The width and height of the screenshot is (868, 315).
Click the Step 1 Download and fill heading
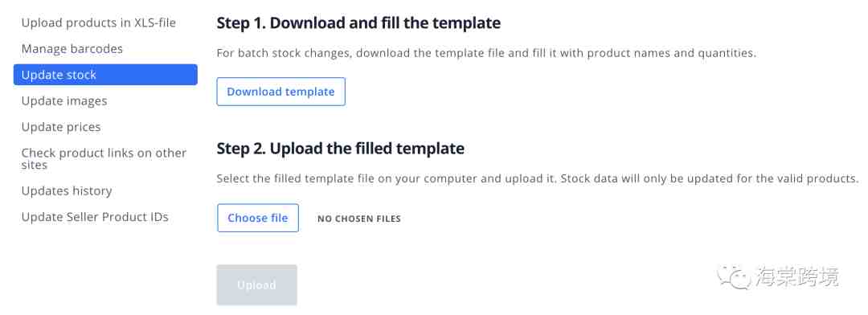[358, 23]
